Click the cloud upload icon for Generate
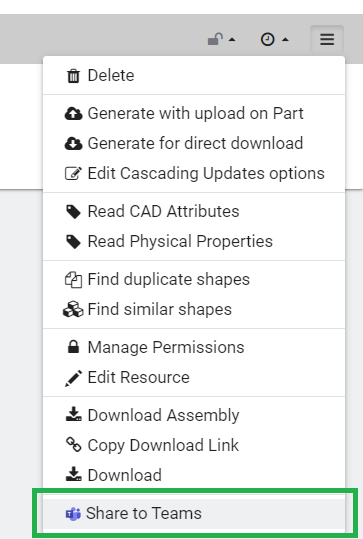 73,113
